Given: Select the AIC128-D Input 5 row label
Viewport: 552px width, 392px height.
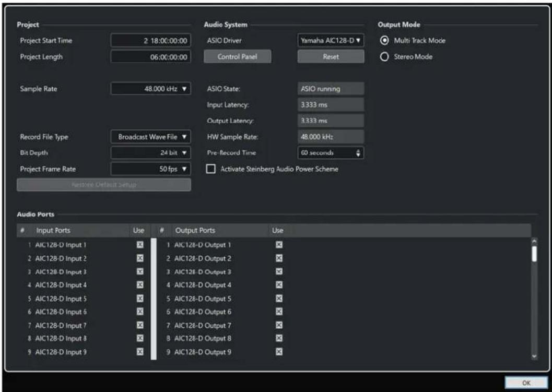Looking at the screenshot, I should tap(61, 299).
